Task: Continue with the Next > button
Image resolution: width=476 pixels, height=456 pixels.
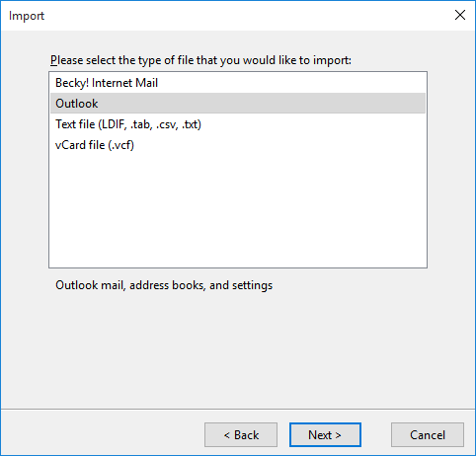Action: coord(325,435)
